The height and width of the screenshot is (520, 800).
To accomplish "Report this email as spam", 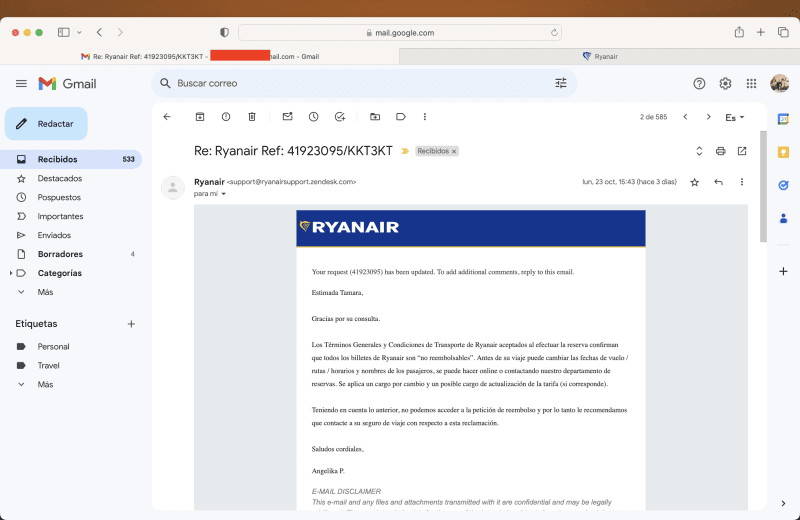I will point(226,117).
